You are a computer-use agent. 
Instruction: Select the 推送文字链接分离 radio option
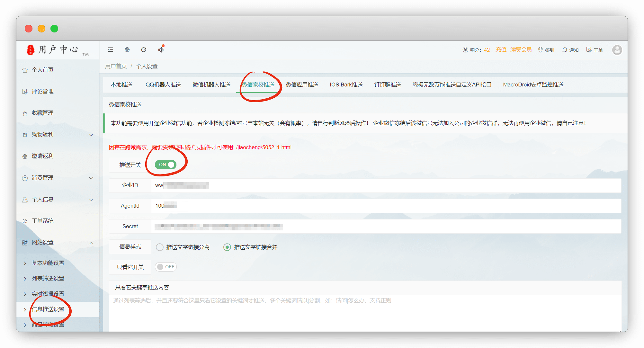(160, 247)
